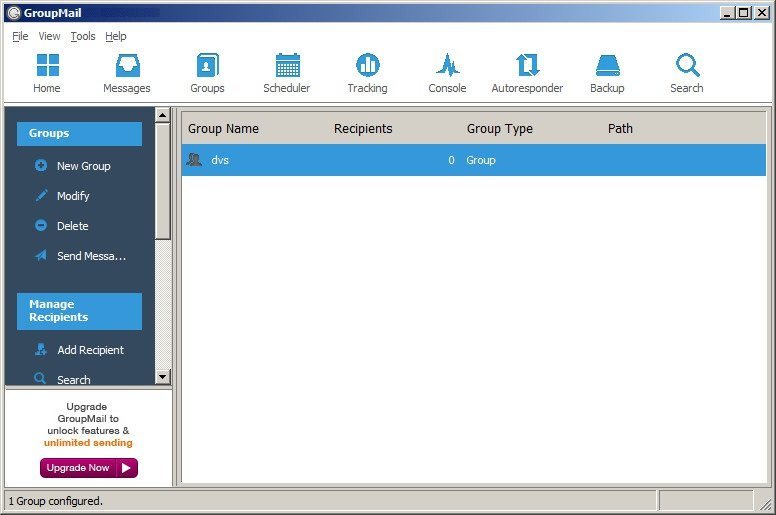
Task: Click the '1 Group configured.' status text
Action: pos(55,501)
